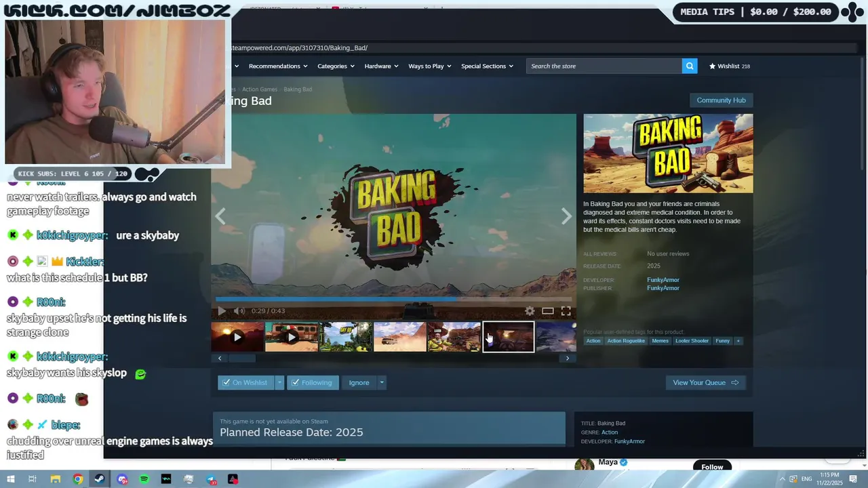Open the Ways to Play dropdown

click(x=431, y=66)
